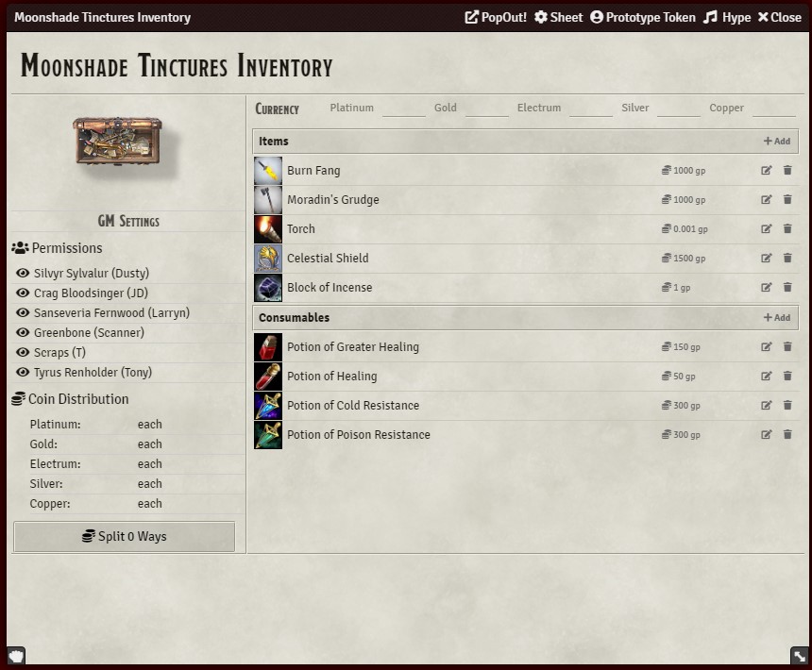Toggle permission eye for Greenbone (Scanner)
This screenshot has height=670, width=812.
tap(23, 333)
